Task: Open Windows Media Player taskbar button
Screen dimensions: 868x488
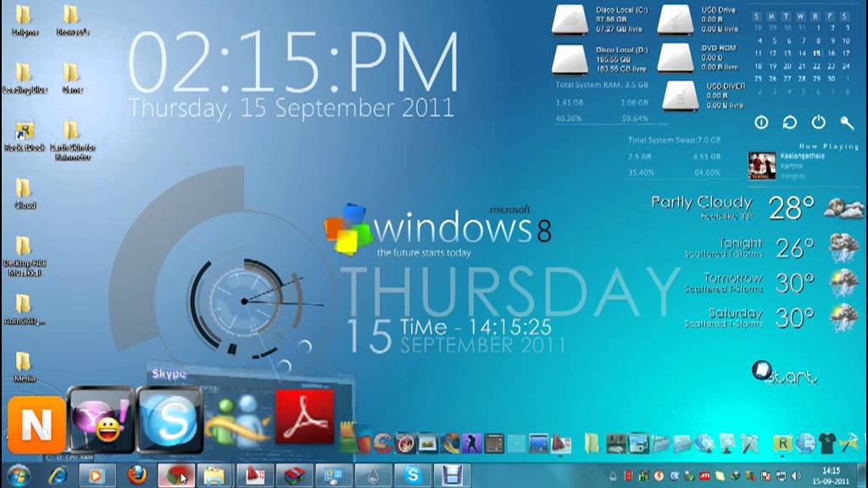Action: [97, 476]
